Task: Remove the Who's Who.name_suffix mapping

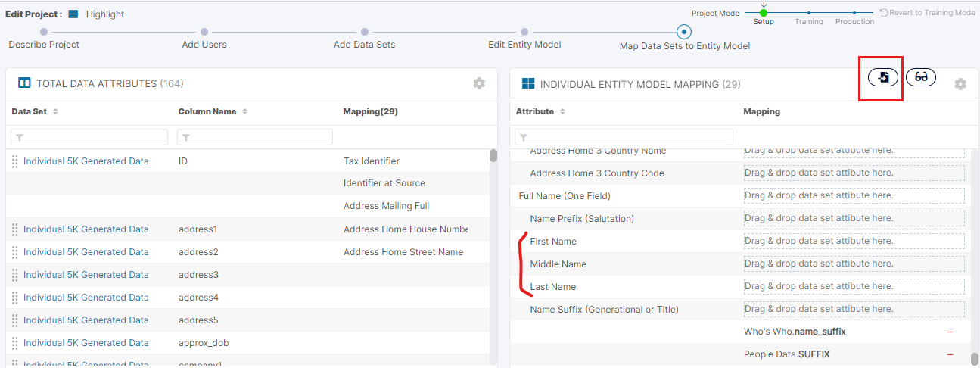Action: (x=950, y=332)
